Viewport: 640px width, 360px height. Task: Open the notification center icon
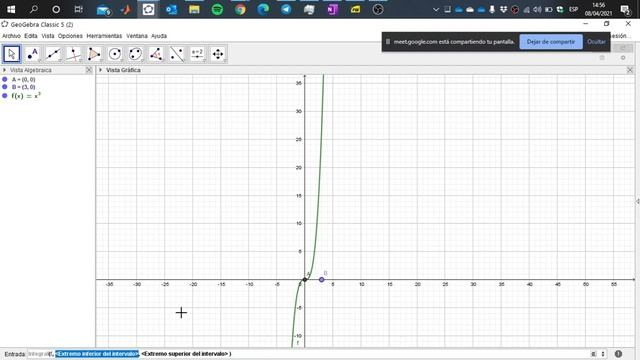point(625,9)
